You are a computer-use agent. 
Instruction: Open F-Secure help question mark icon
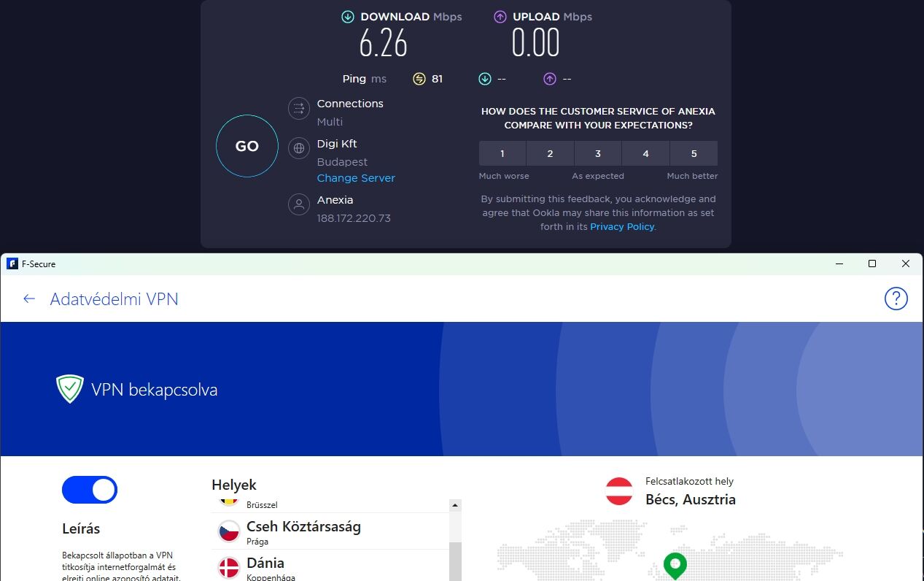896,299
